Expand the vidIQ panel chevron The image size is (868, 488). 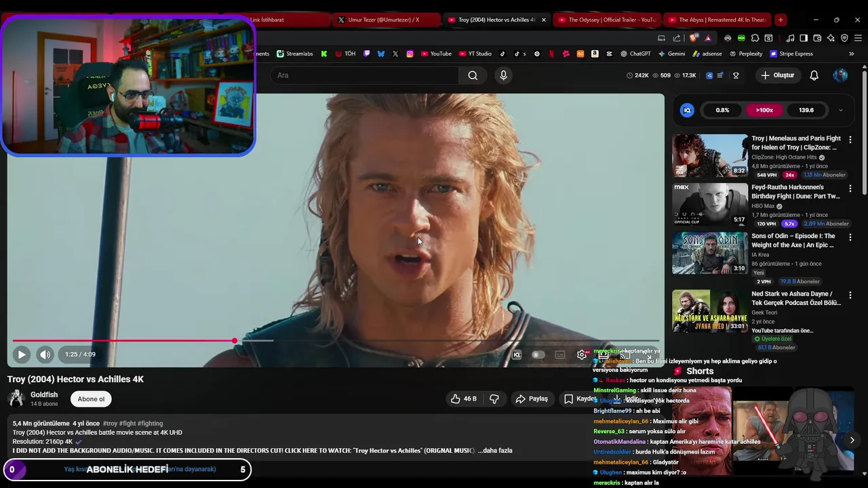click(x=841, y=110)
